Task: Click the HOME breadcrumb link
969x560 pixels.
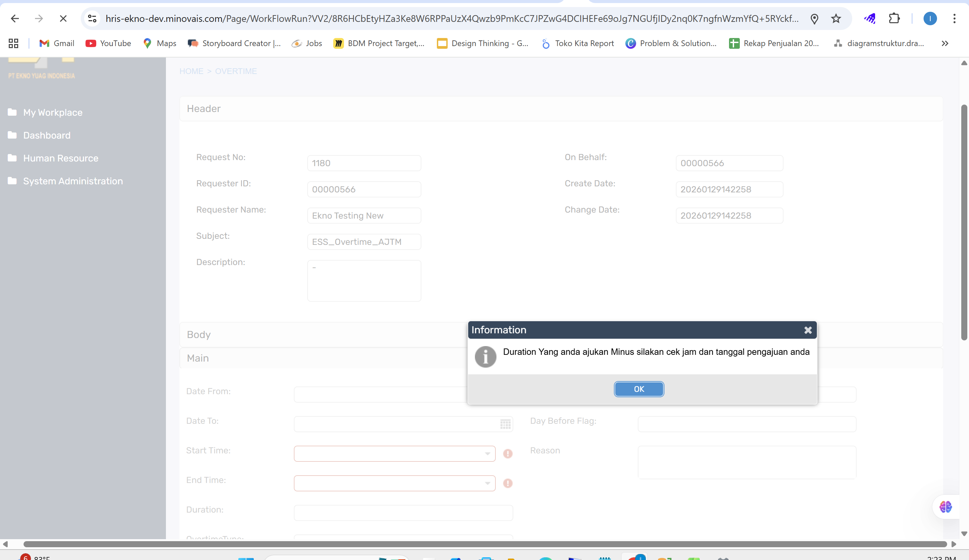Action: (x=191, y=71)
